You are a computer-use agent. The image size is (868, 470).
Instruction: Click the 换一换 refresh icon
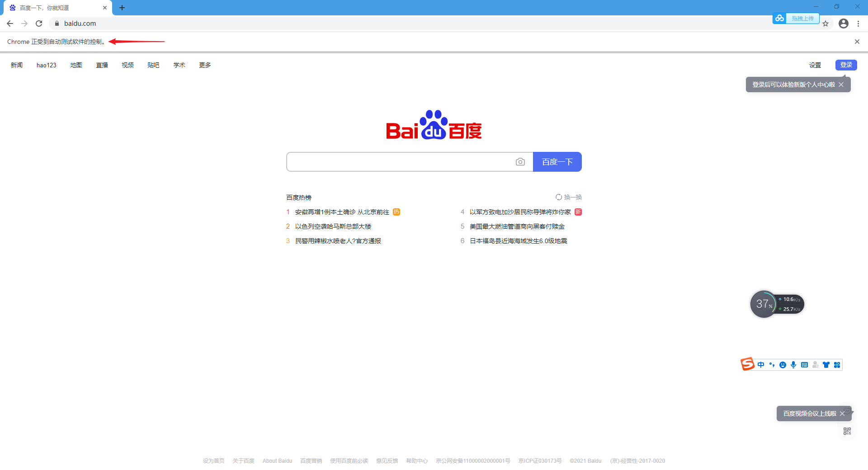[559, 197]
